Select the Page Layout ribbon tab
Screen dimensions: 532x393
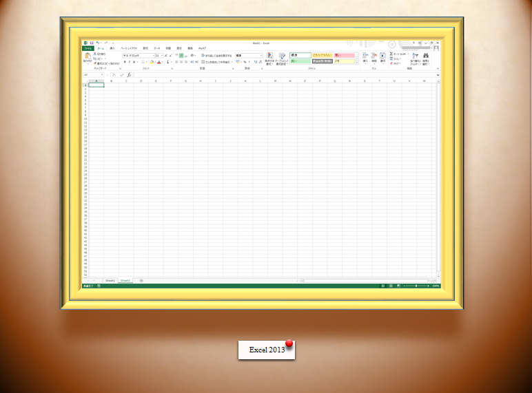tap(129, 48)
